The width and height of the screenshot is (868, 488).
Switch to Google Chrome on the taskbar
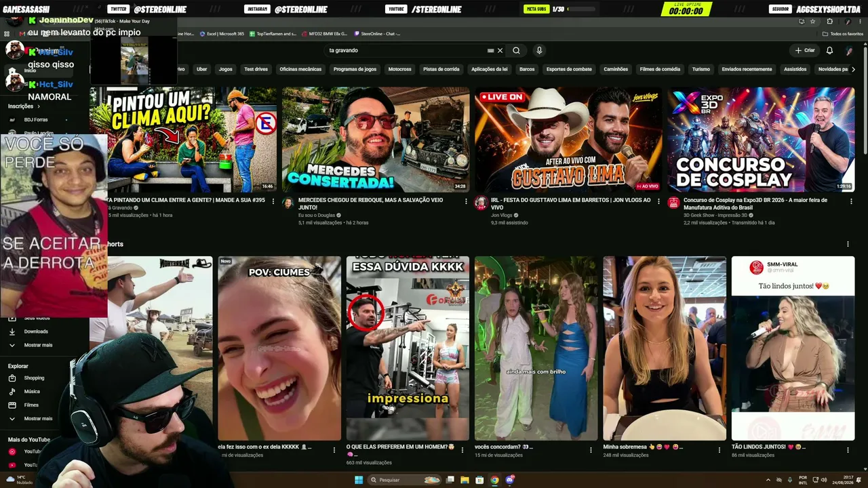click(x=494, y=480)
